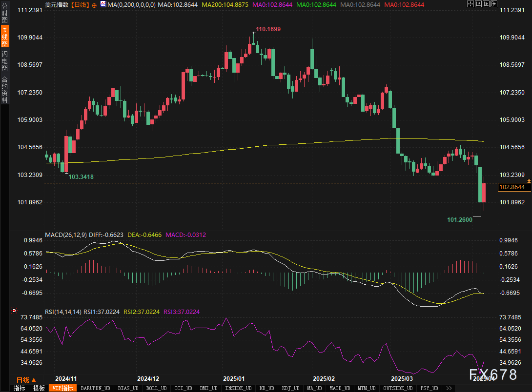Expand more indicators with the >> button
Image resolution: width=532 pixels, height=392 pixels.
tap(449, 388)
